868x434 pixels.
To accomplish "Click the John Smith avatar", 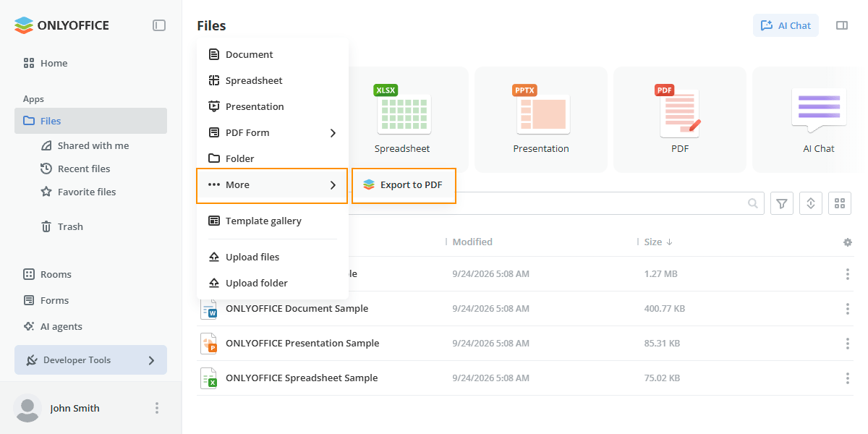I will point(27,408).
